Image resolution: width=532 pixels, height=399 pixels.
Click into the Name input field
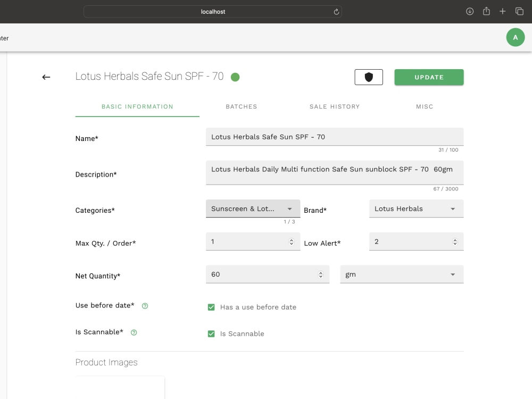coord(335,137)
